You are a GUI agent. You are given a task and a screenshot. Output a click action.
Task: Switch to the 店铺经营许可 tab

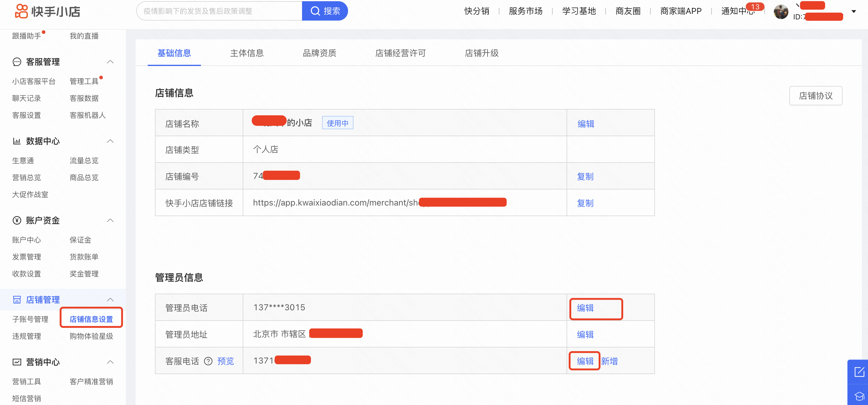tap(401, 53)
